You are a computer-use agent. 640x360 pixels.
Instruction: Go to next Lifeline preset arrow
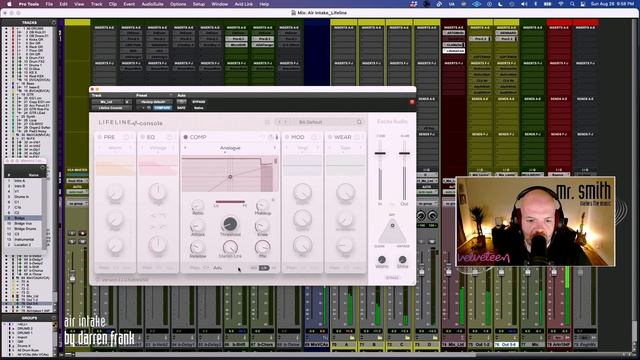click(x=286, y=122)
